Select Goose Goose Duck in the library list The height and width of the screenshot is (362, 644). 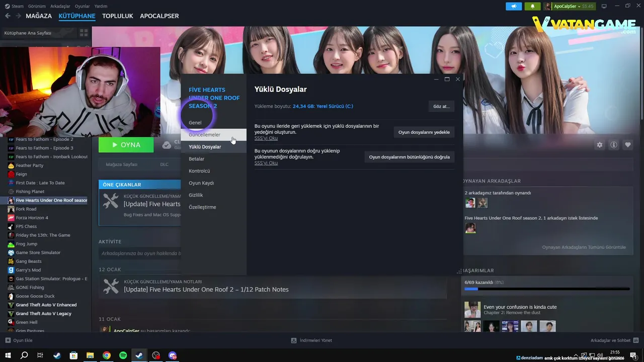(35, 296)
